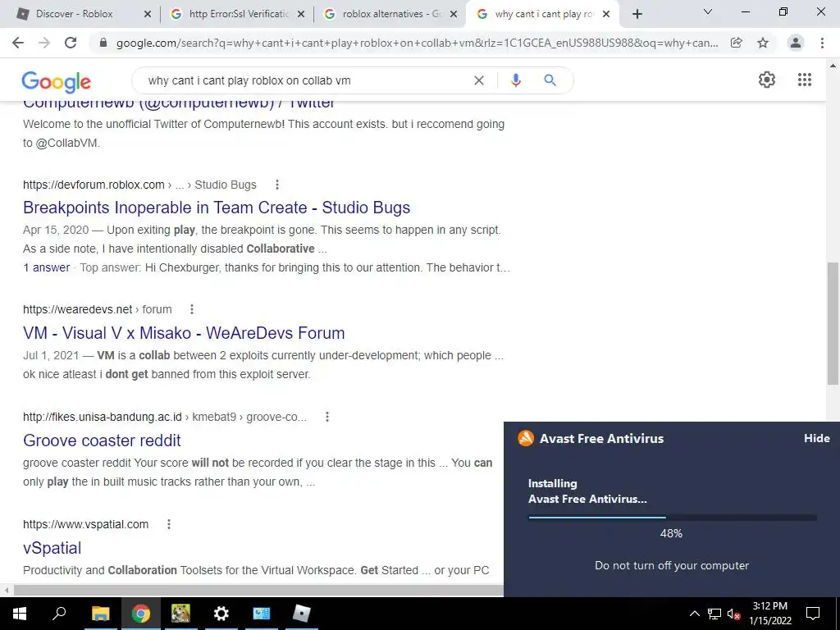Clear the Google search box text
Image resolution: width=840 pixels, height=630 pixels.
[x=479, y=80]
